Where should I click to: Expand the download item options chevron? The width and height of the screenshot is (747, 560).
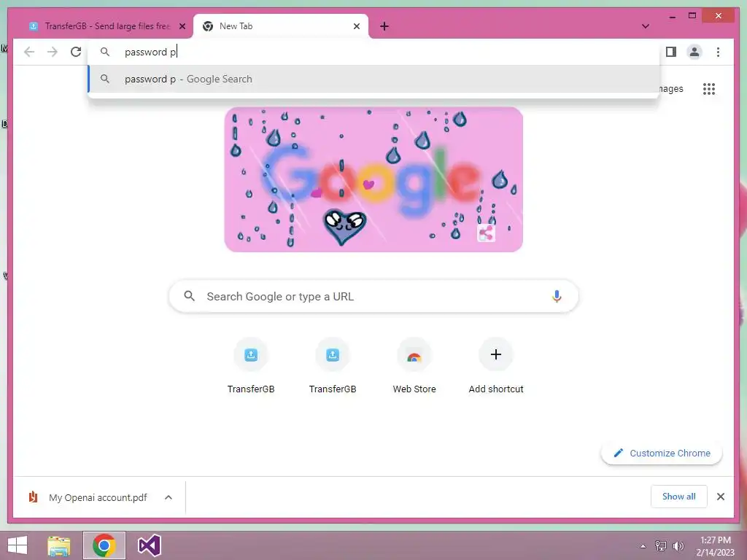click(x=169, y=497)
